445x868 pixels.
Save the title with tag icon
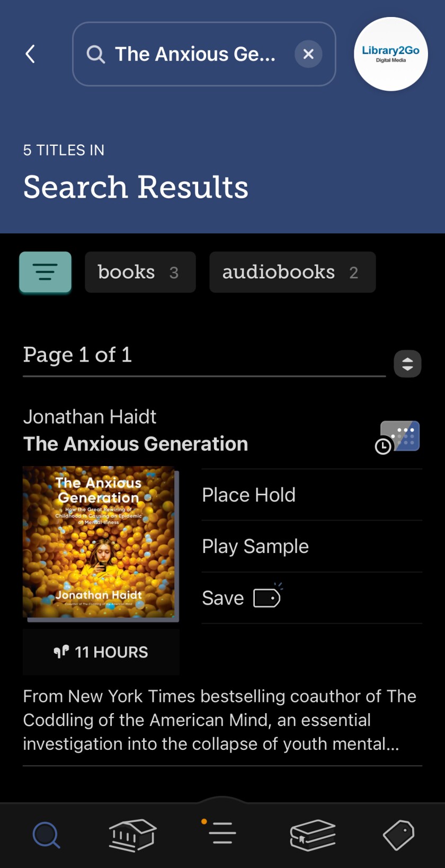tap(242, 598)
